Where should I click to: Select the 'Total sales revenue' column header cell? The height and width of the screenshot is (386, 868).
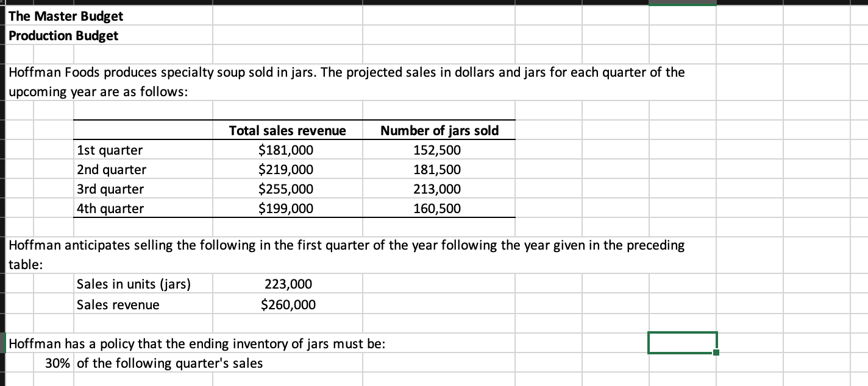coord(286,130)
